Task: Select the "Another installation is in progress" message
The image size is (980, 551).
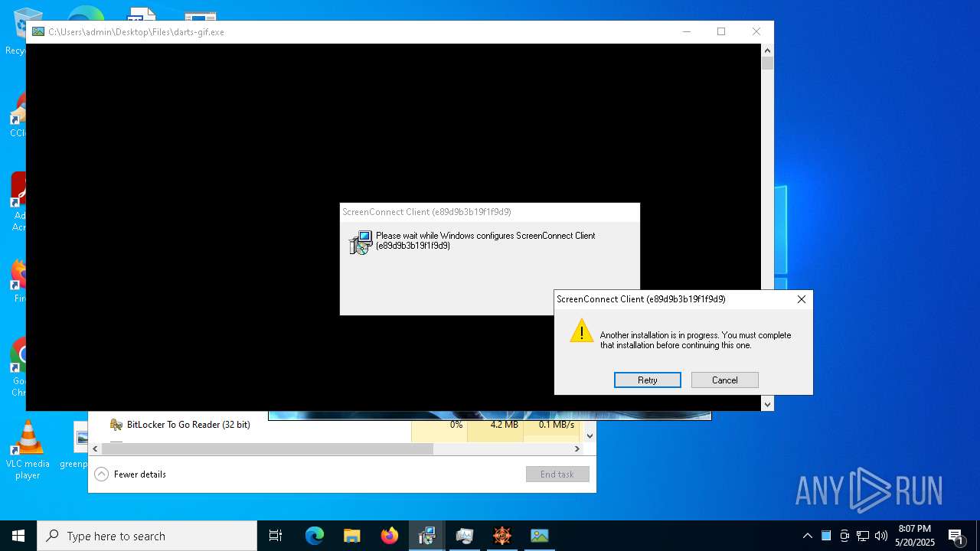Action: [695, 340]
